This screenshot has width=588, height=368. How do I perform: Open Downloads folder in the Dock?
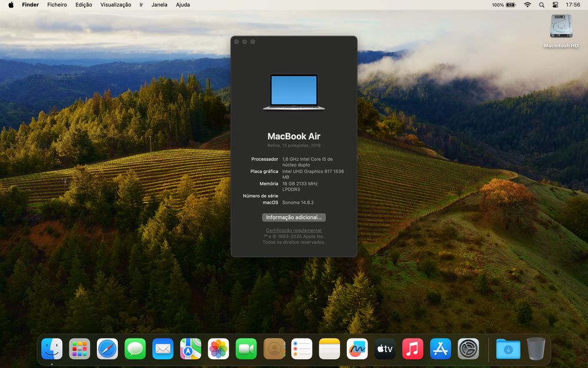tap(508, 349)
